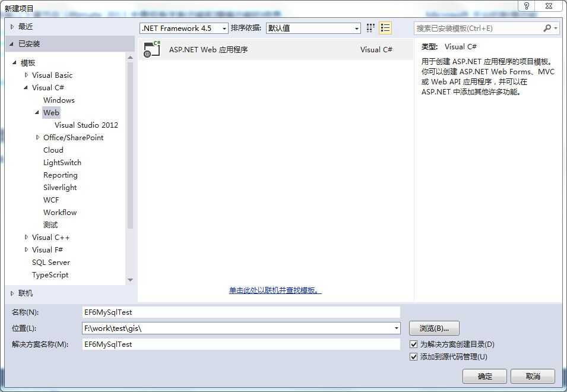The height and width of the screenshot is (392, 567).
Task: Click the solution name input field
Action: coord(241,344)
